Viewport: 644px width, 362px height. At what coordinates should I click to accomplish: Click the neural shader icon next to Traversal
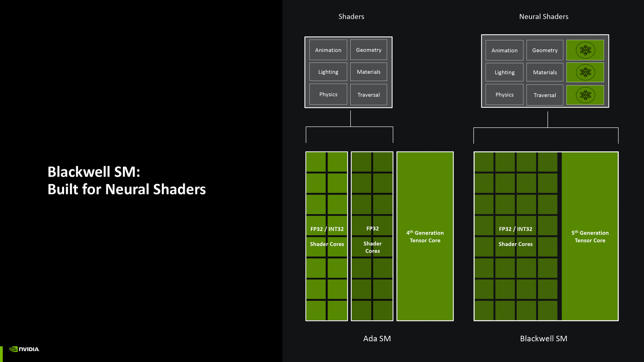click(585, 95)
